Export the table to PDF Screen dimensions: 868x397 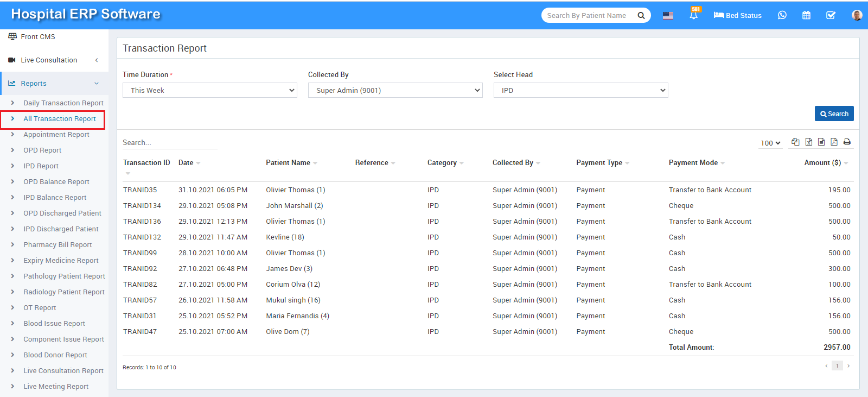coord(834,142)
